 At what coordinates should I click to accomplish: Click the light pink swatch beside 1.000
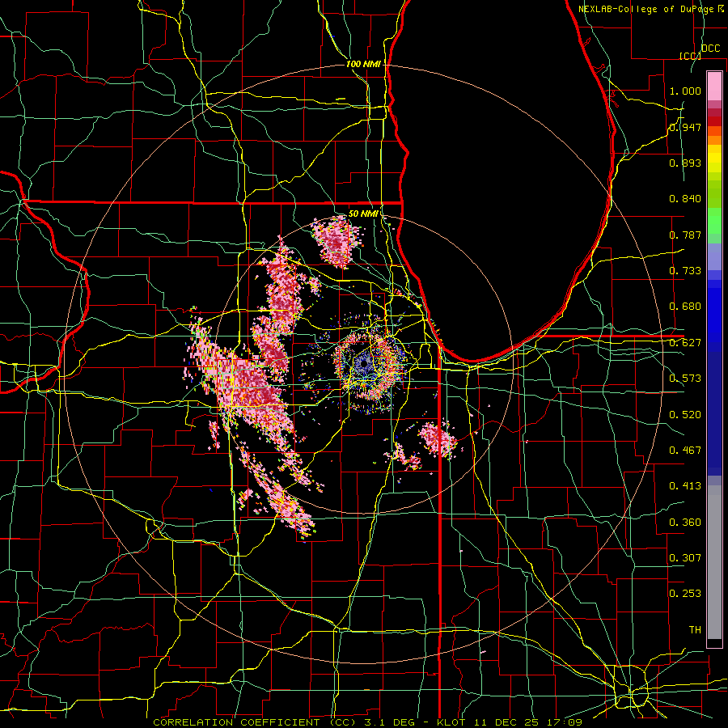tap(714, 86)
